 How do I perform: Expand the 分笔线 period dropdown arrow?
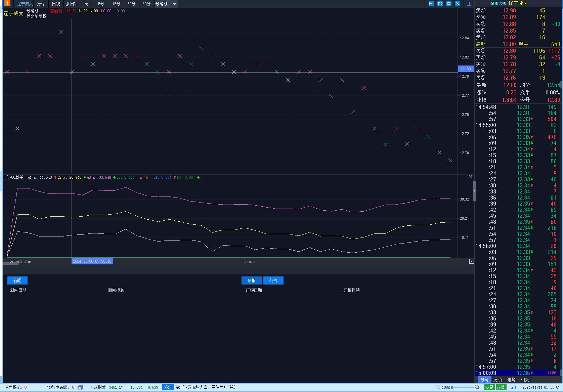tap(174, 4)
